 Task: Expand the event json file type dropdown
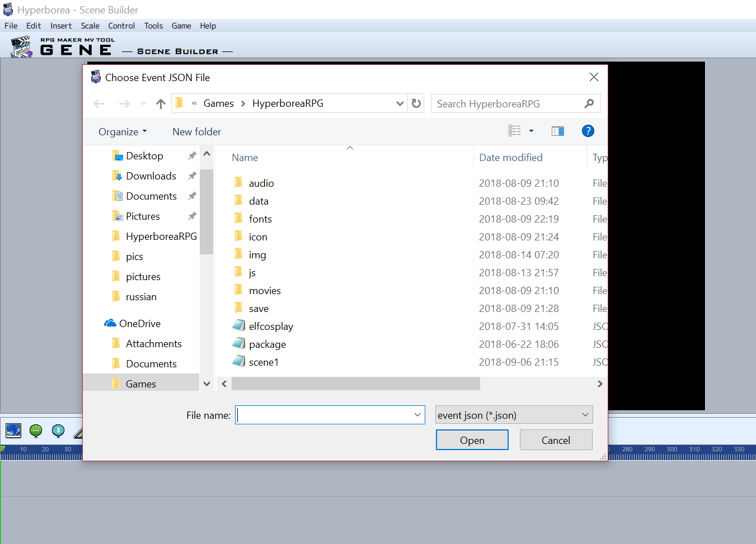tap(585, 415)
